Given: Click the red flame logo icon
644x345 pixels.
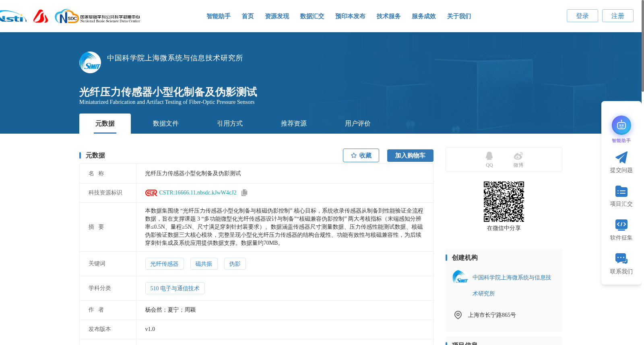Looking at the screenshot, I should pos(40,16).
